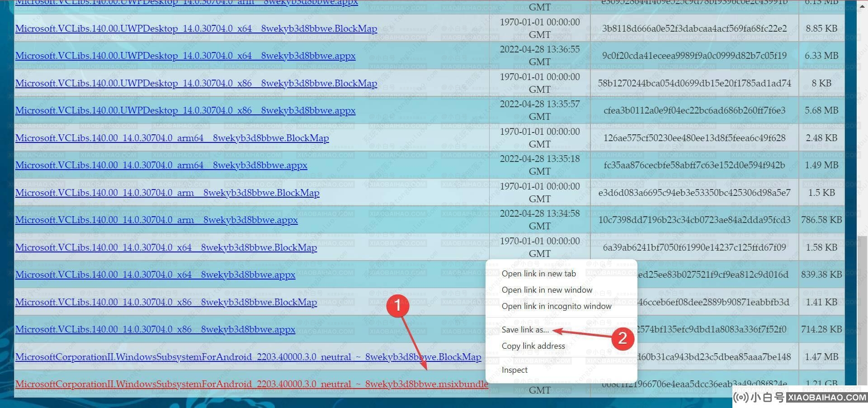This screenshot has width=868, height=408.
Task: Open VCLibs UWPDesktop x64 appx link
Action: point(185,56)
